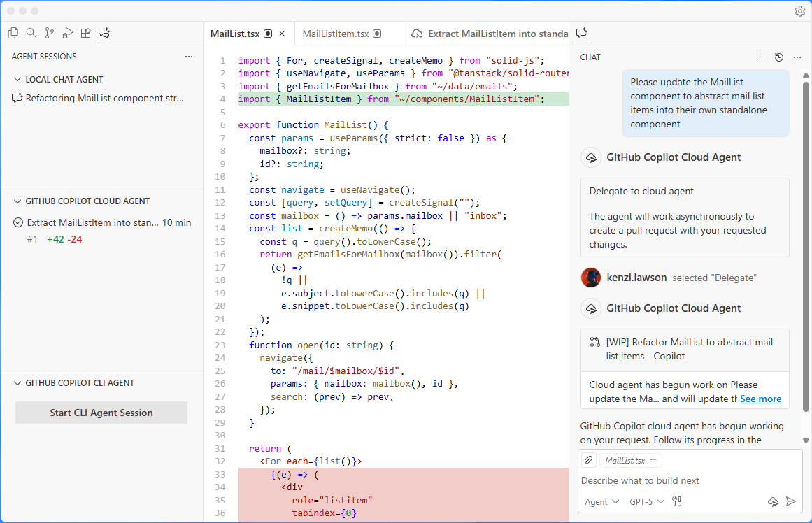Click the new chat plus icon
Image resolution: width=812 pixels, height=523 pixels.
coord(760,57)
